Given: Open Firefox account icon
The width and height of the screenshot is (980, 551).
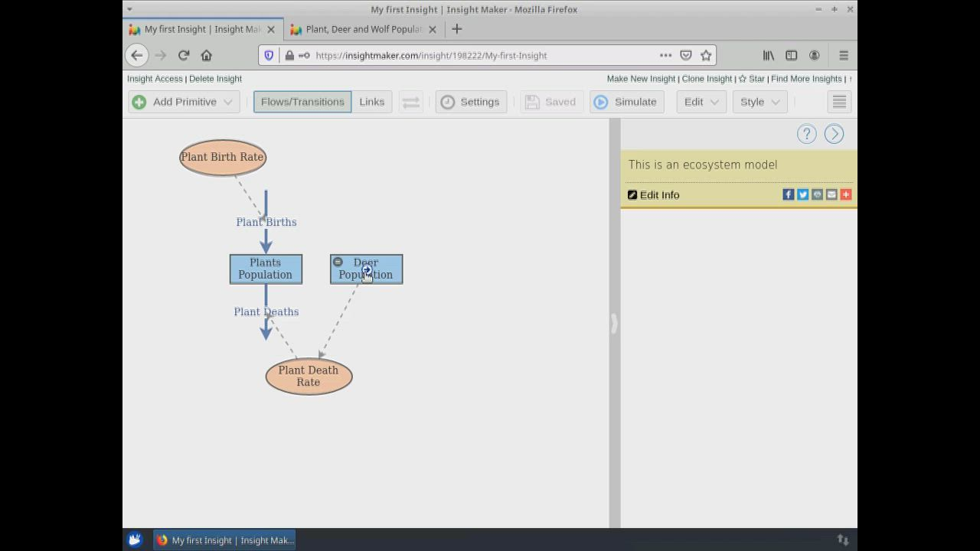Looking at the screenshot, I should (x=814, y=55).
